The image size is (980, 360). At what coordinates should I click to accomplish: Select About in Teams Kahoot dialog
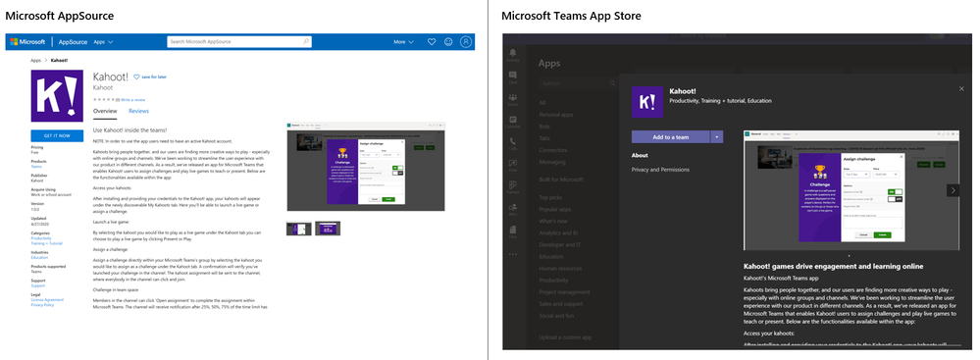pyautogui.click(x=640, y=156)
